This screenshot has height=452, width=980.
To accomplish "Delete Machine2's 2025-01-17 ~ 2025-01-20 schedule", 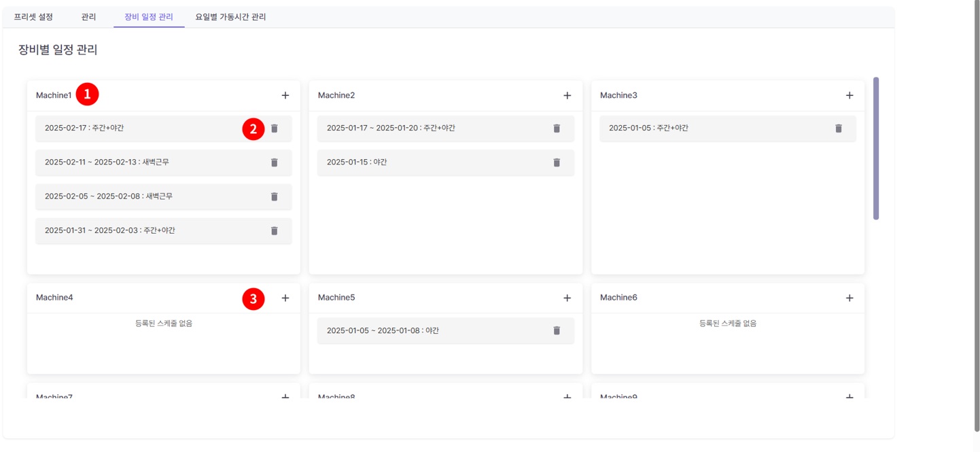I will (557, 128).
